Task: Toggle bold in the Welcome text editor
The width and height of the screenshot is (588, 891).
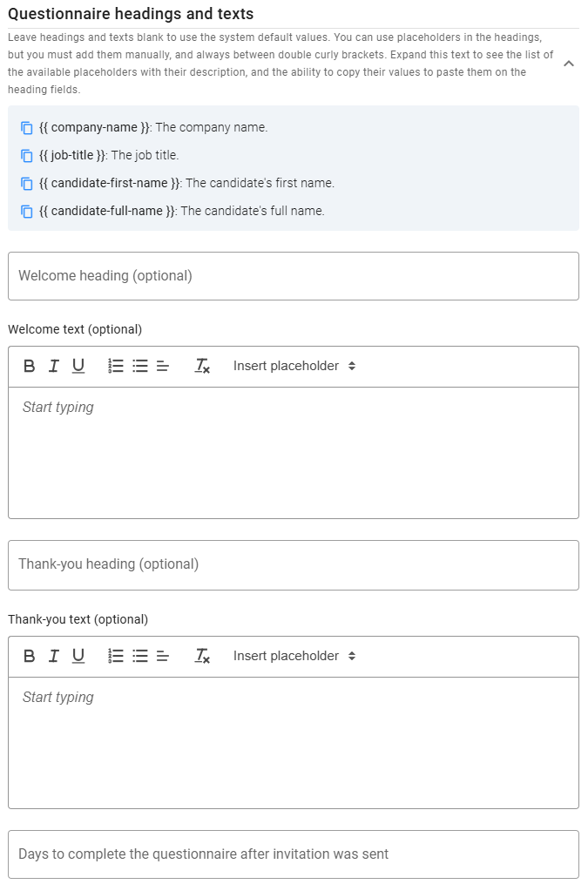Action: pyautogui.click(x=28, y=366)
